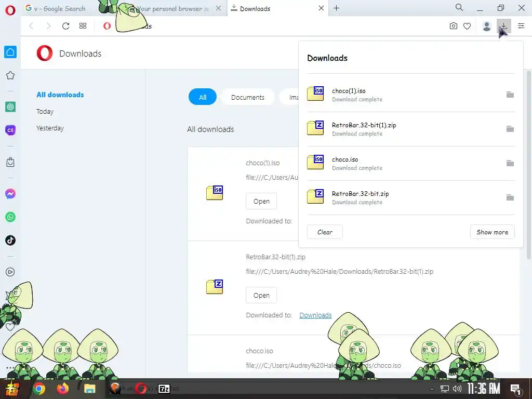Screen dimensions: 532x399
Task: Expand the system tray hidden icons
Action: click(x=432, y=389)
